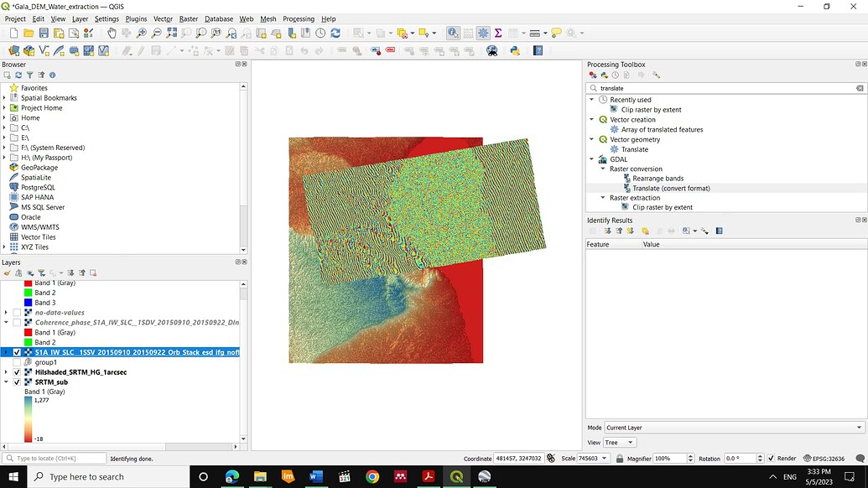Open the Zoom to Full Extent tool
The image size is (868, 488).
170,33
